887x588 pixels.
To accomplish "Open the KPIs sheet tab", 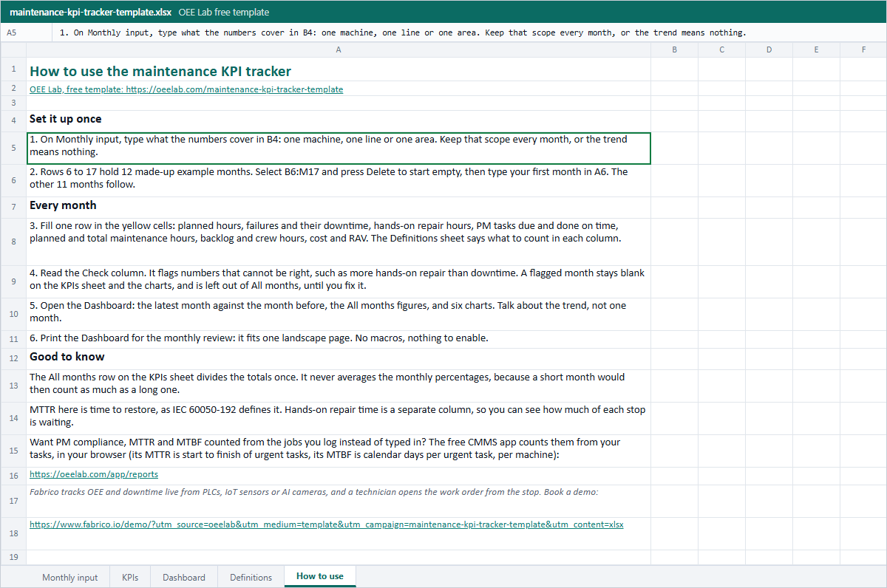I will [x=130, y=577].
